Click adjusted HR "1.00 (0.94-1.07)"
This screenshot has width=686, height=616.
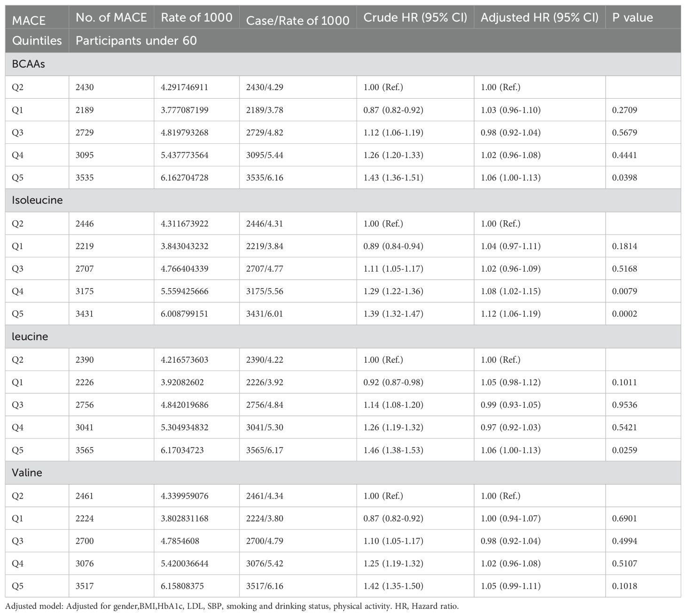[x=511, y=519]
